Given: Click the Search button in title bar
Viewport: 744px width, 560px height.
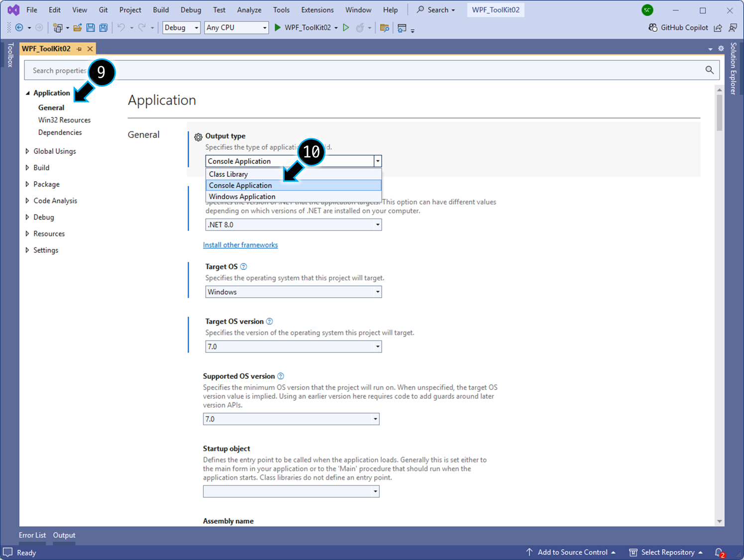Looking at the screenshot, I should coord(436,10).
